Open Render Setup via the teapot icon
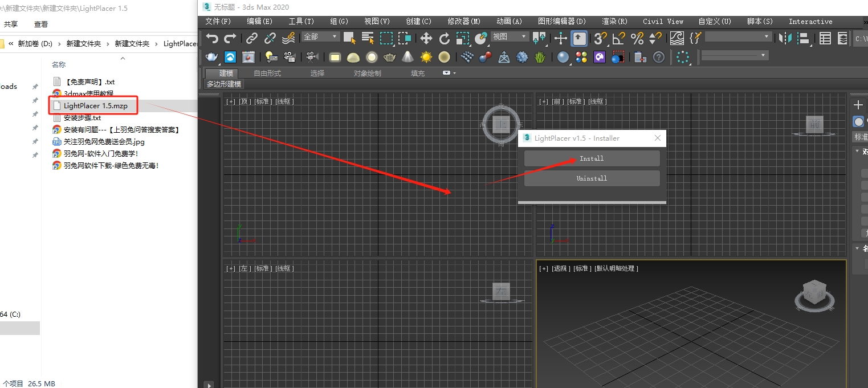 click(x=211, y=56)
